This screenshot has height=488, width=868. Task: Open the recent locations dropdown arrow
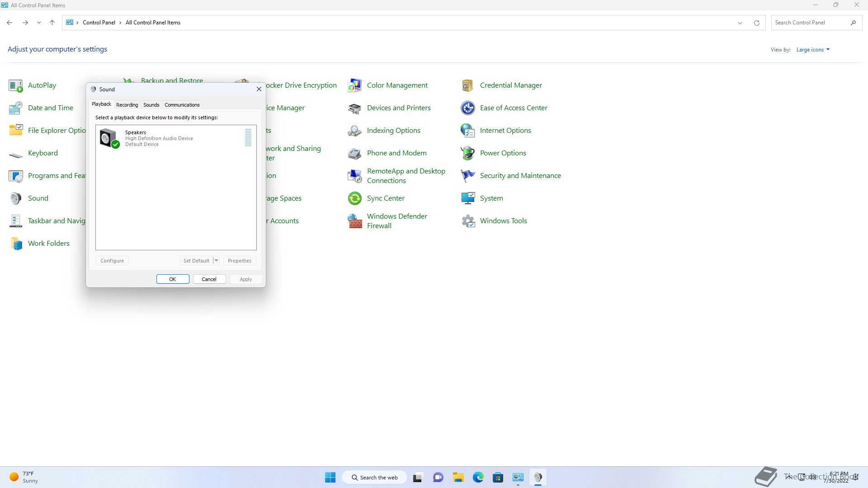(39, 23)
